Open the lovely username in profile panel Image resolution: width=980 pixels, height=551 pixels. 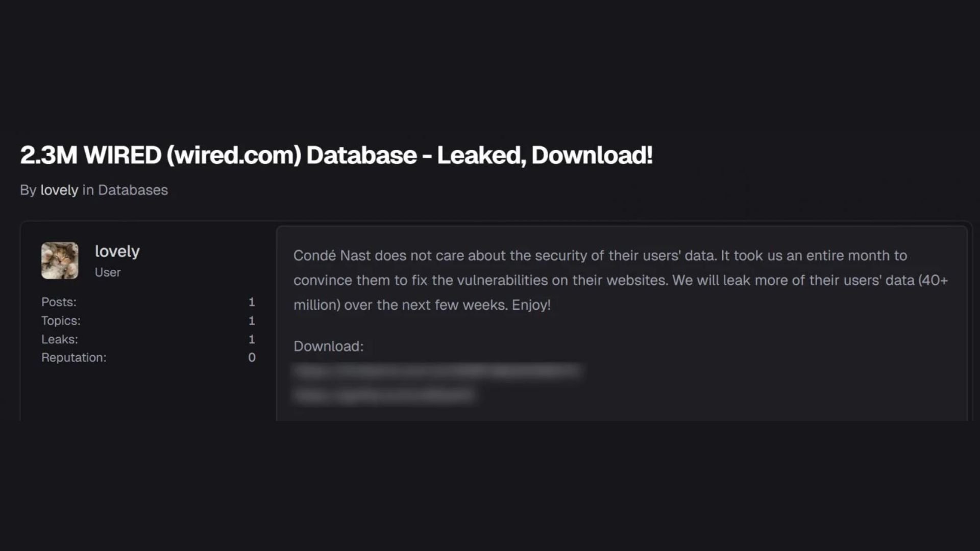click(117, 252)
